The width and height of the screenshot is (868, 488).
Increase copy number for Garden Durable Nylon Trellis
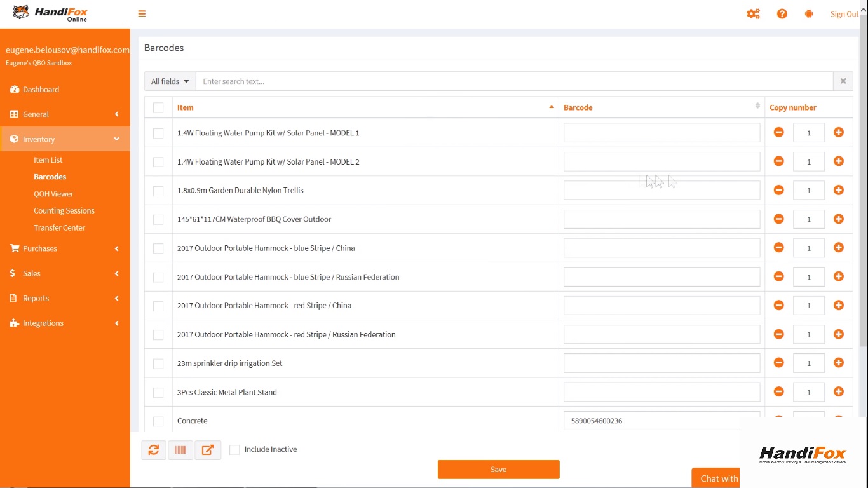pyautogui.click(x=838, y=190)
